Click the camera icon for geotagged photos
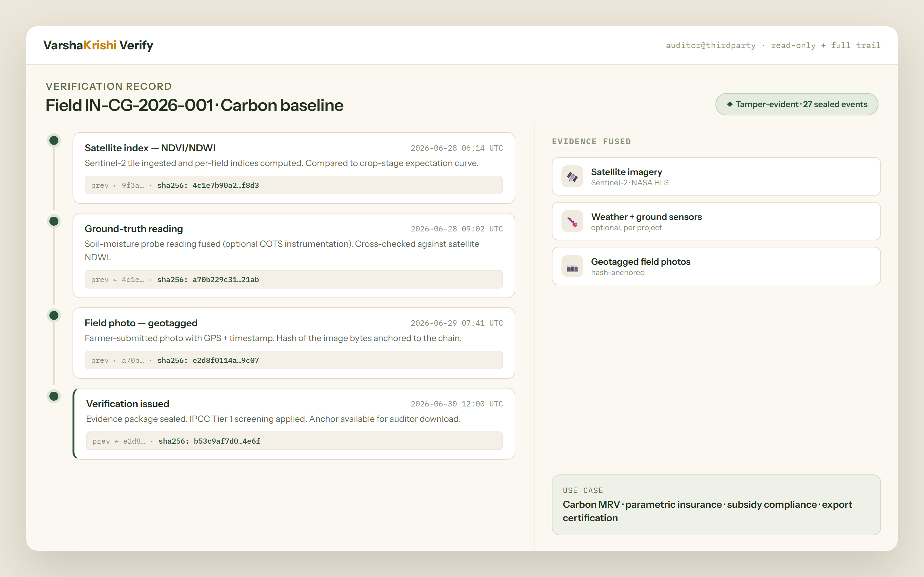Image resolution: width=924 pixels, height=577 pixels. tap(572, 266)
